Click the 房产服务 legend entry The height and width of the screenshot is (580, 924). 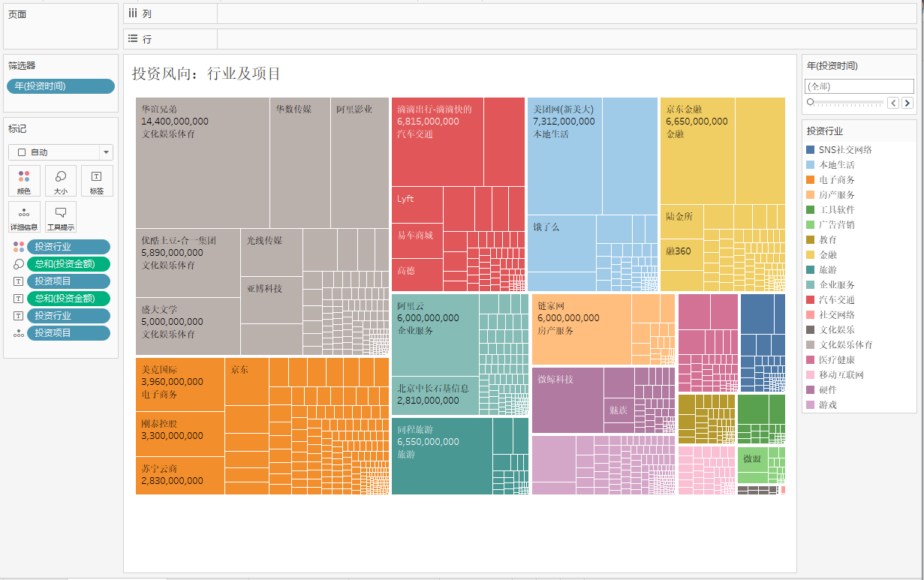836,195
